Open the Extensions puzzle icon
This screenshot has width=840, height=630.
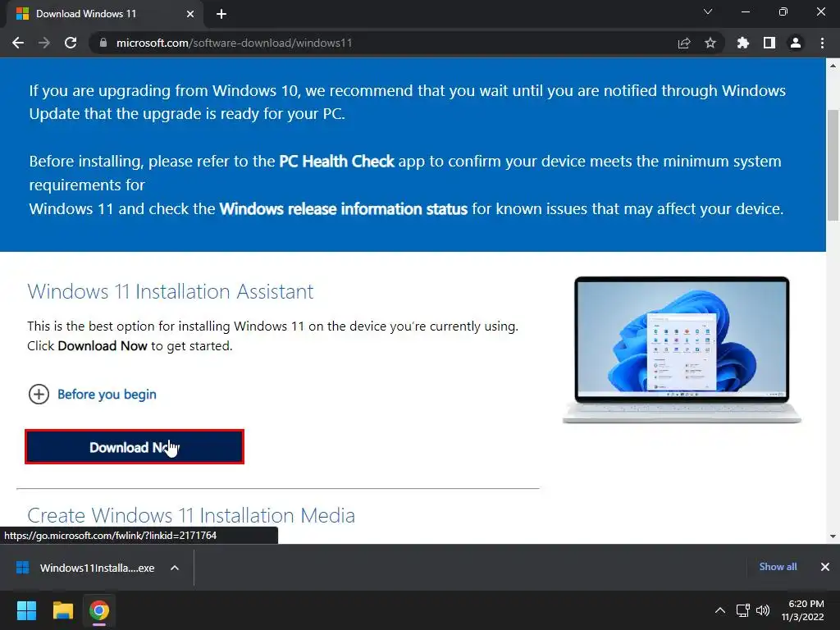click(742, 43)
